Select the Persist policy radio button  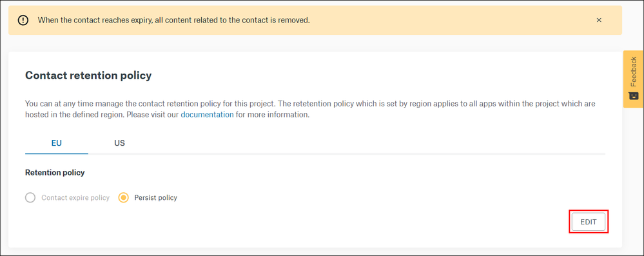(x=123, y=198)
